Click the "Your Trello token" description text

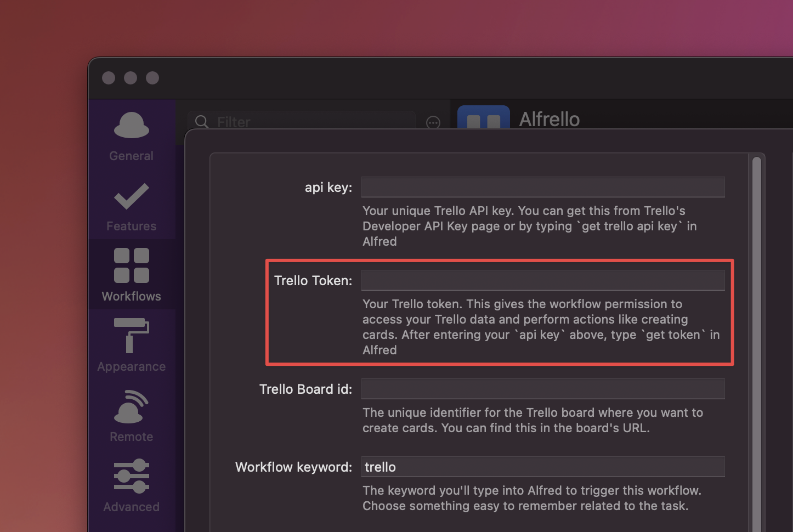[x=541, y=327]
